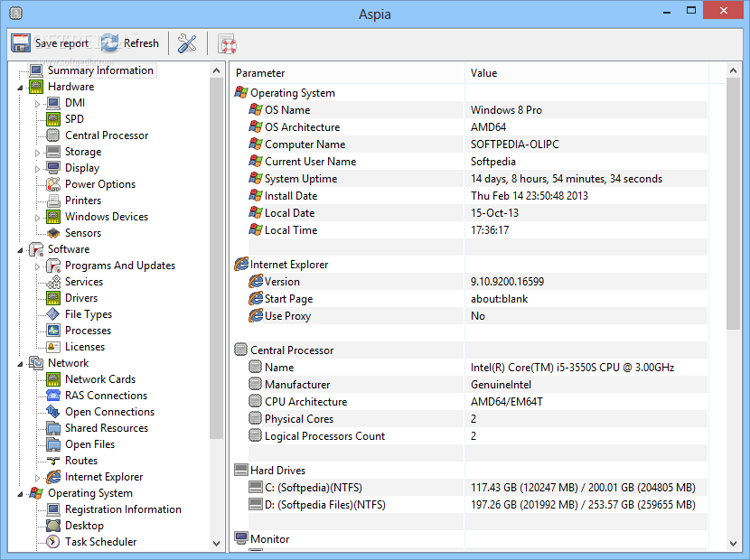The width and height of the screenshot is (750, 560).
Task: Click the Services gears icon
Action: [x=53, y=282]
